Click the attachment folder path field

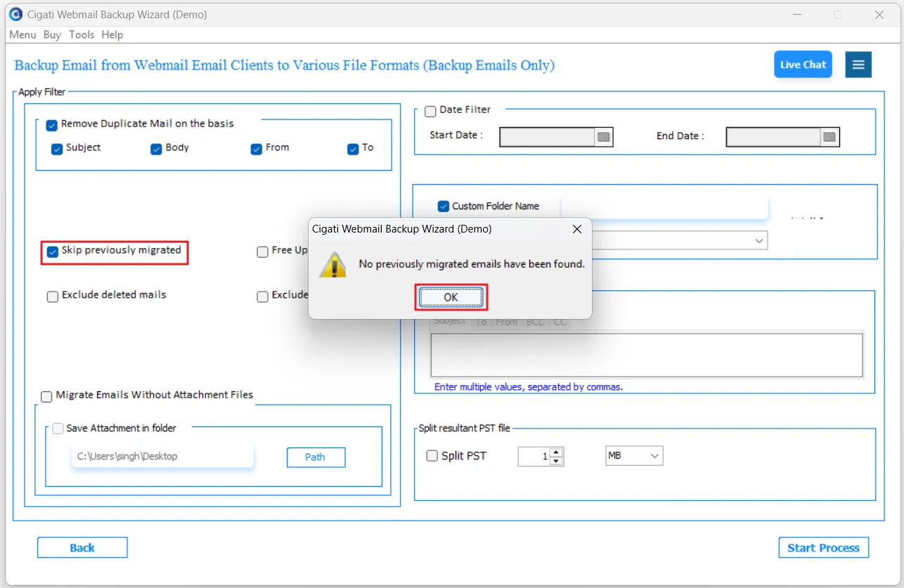point(162,457)
